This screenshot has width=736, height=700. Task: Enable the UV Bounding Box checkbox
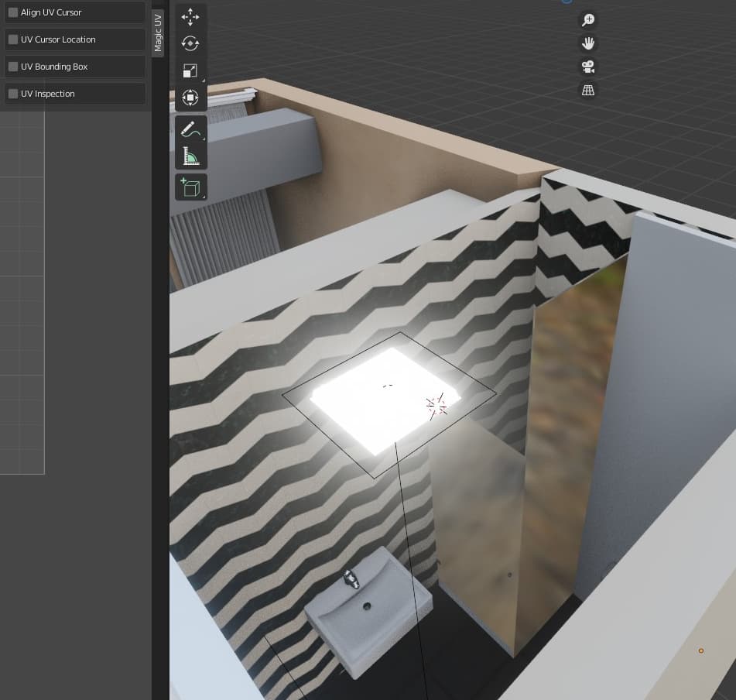pos(13,67)
